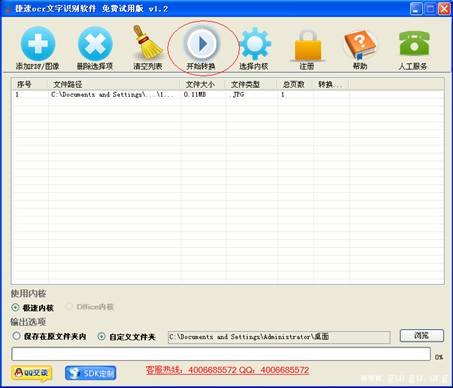Click the QQ交谈 button

(x=32, y=373)
